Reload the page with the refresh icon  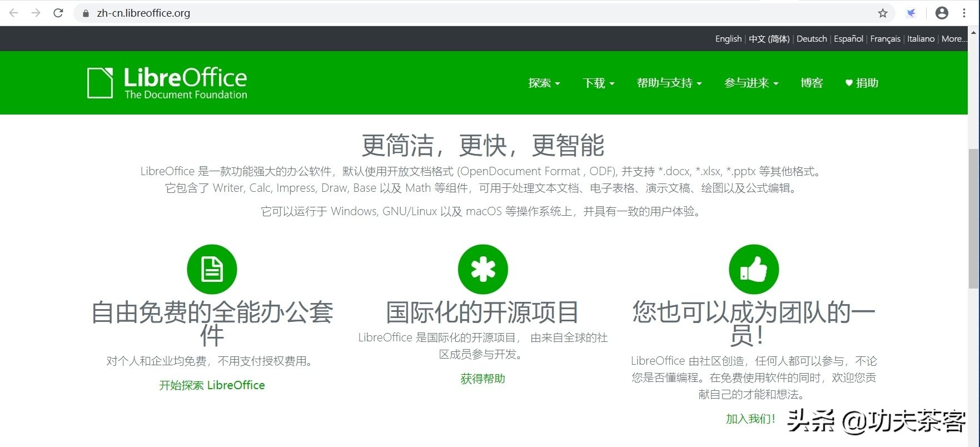click(58, 13)
